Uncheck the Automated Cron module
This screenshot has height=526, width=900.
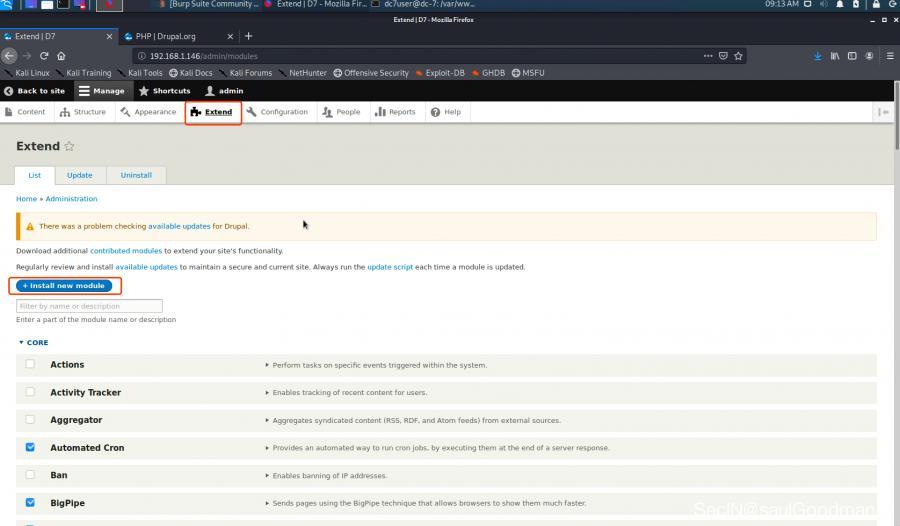pyautogui.click(x=30, y=447)
